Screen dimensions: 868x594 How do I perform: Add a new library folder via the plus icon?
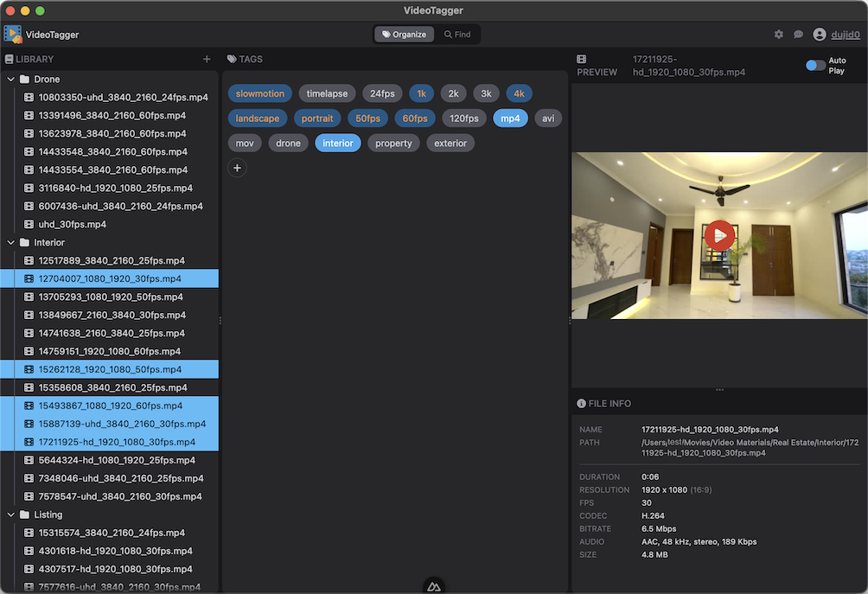coord(207,59)
